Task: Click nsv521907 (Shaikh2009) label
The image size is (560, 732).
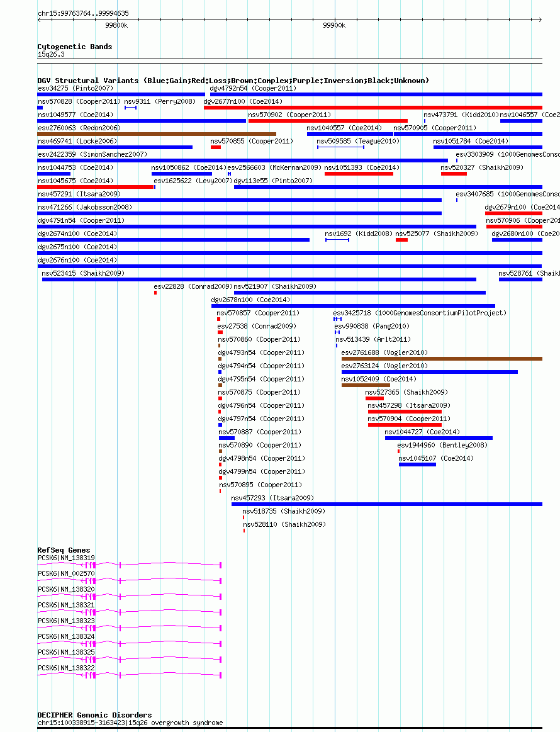Action: click(x=275, y=286)
